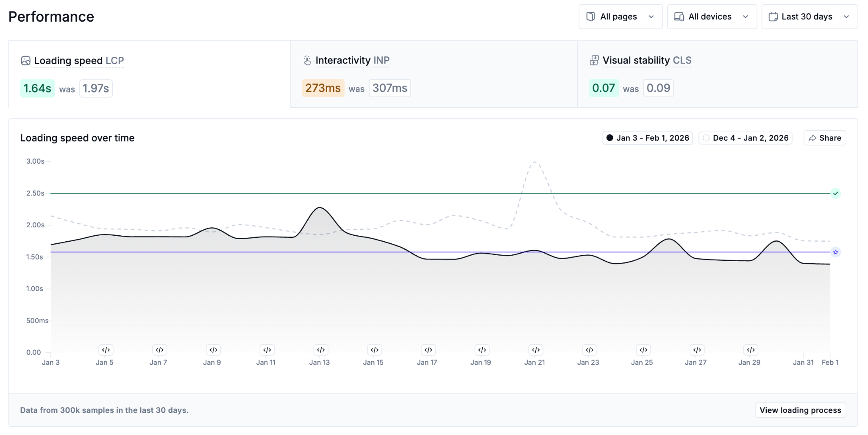This screenshot has height=435, width=868.
Task: Expand the All devices filter
Action: click(712, 17)
